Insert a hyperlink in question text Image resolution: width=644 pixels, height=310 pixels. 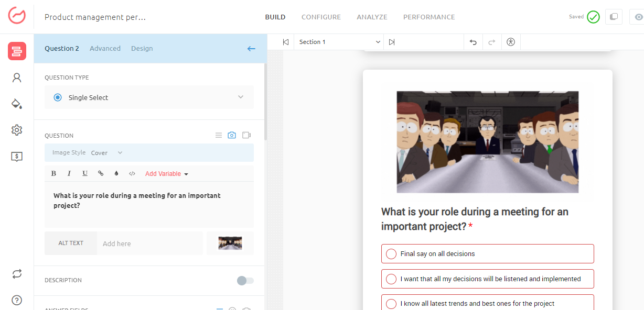click(x=101, y=173)
